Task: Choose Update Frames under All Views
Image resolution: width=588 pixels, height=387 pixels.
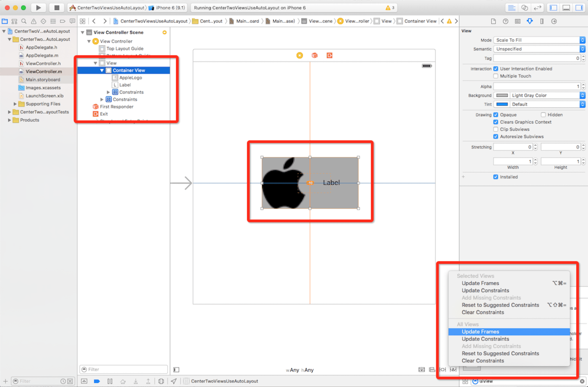Action: pos(509,332)
